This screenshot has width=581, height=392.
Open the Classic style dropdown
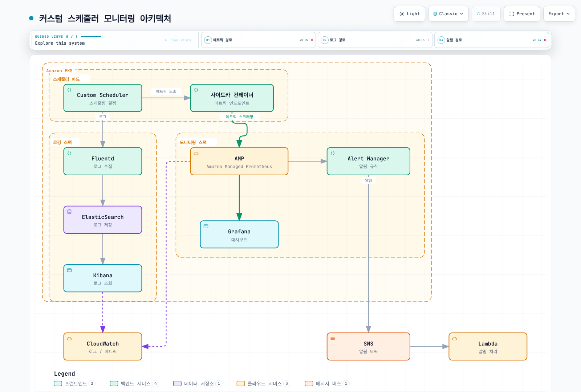(448, 14)
